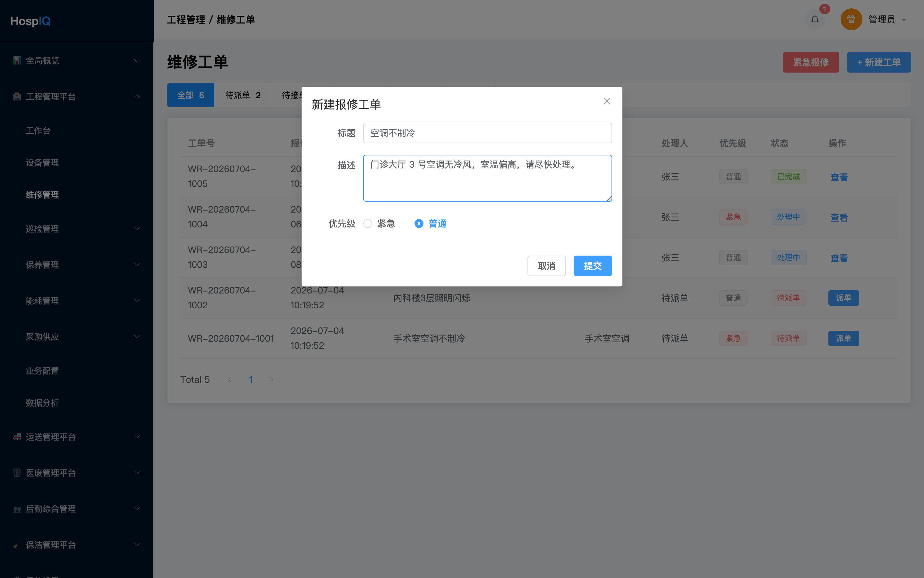Open the notification bell
924x578 pixels.
(814, 19)
